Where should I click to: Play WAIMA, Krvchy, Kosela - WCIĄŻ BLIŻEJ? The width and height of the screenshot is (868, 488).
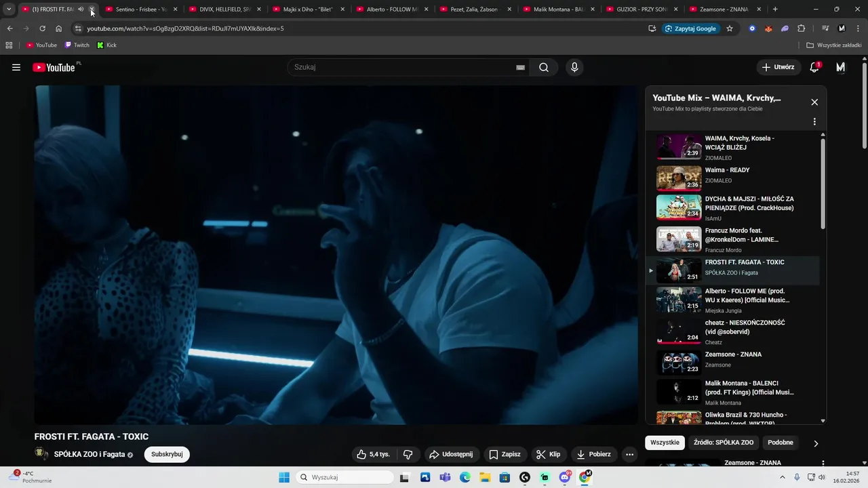point(734,147)
